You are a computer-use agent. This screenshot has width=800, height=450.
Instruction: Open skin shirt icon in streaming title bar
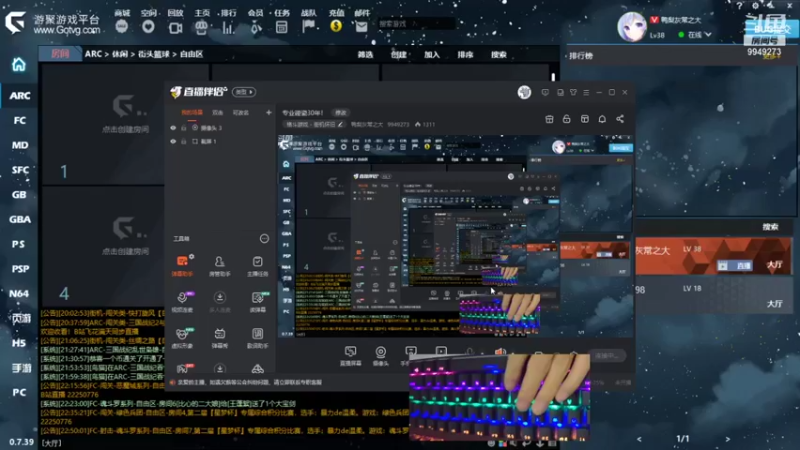[573, 92]
